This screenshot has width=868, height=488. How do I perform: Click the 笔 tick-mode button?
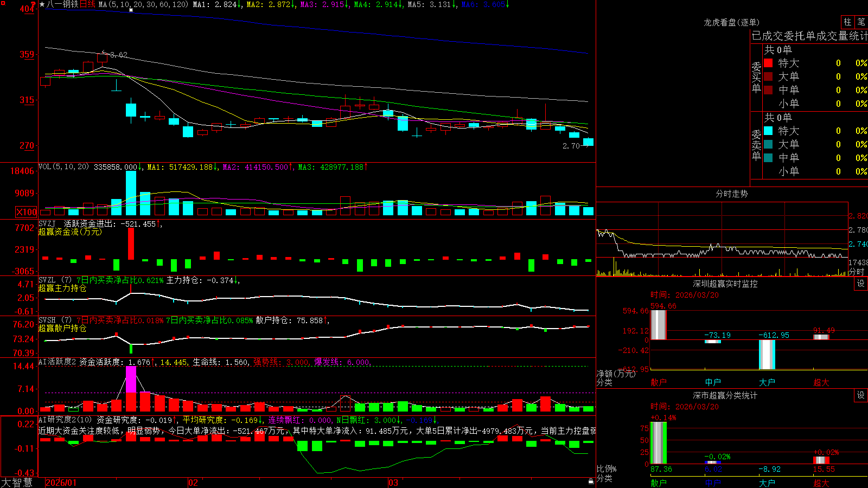tap(861, 22)
